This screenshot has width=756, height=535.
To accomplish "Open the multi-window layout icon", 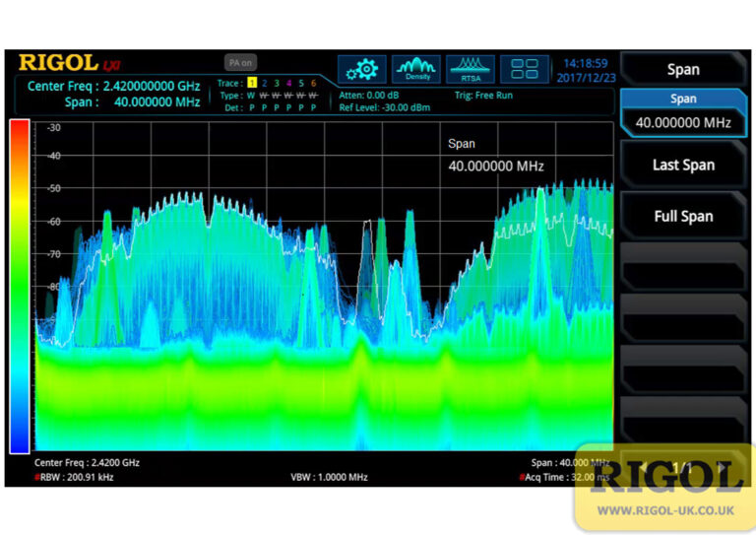I will (524, 70).
